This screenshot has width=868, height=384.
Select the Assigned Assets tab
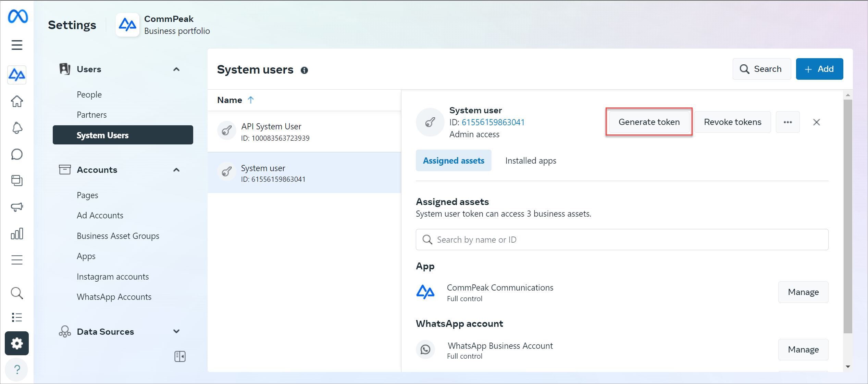tap(454, 161)
